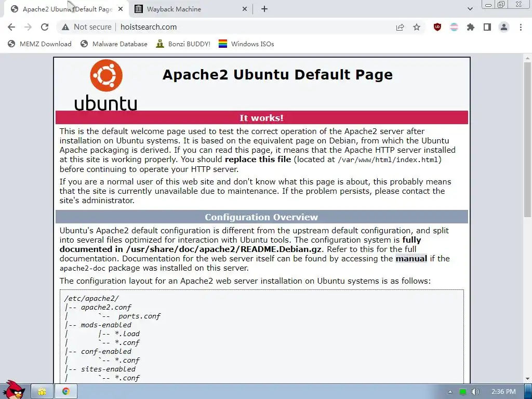Go back to the previous page
This screenshot has height=399, width=532.
click(x=11, y=27)
